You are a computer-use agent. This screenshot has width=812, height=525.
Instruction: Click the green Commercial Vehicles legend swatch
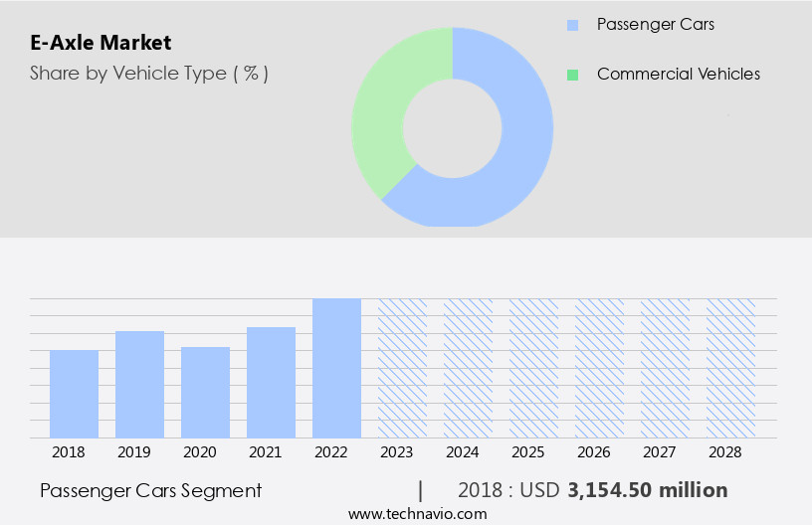point(572,75)
